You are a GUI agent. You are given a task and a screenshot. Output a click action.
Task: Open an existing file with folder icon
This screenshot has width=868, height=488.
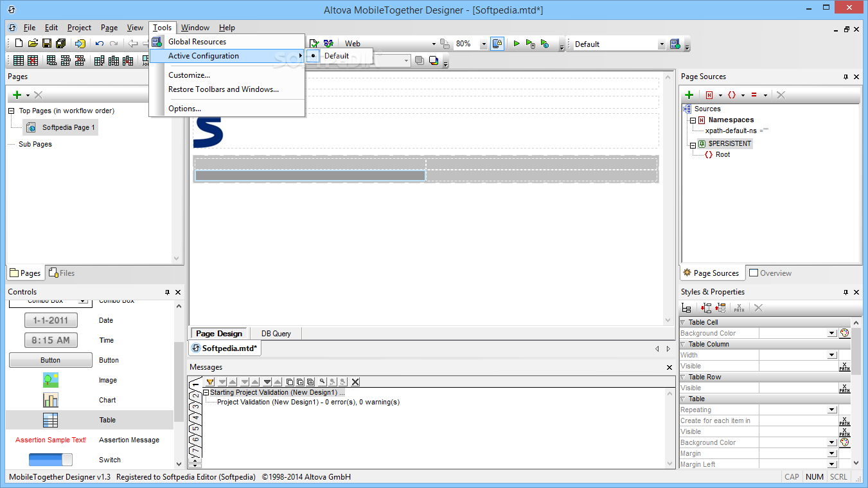pos(33,44)
